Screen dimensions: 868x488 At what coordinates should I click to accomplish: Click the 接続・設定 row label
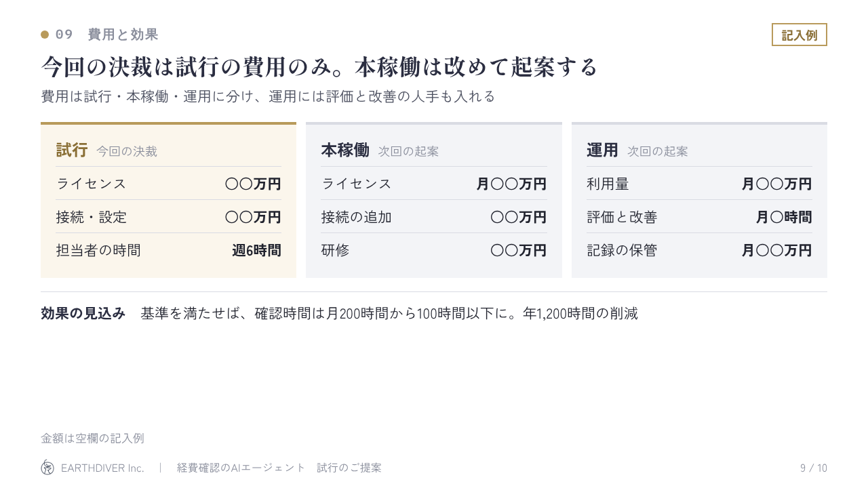(91, 217)
